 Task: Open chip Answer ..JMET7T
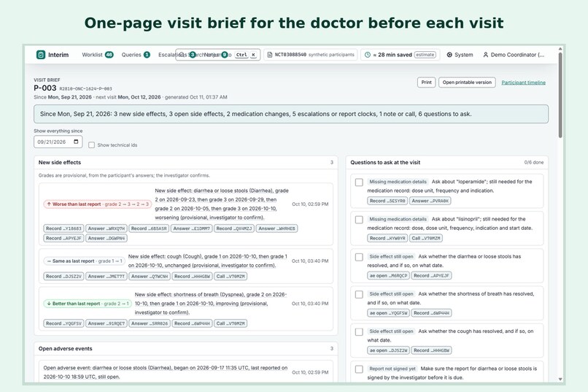(106, 277)
